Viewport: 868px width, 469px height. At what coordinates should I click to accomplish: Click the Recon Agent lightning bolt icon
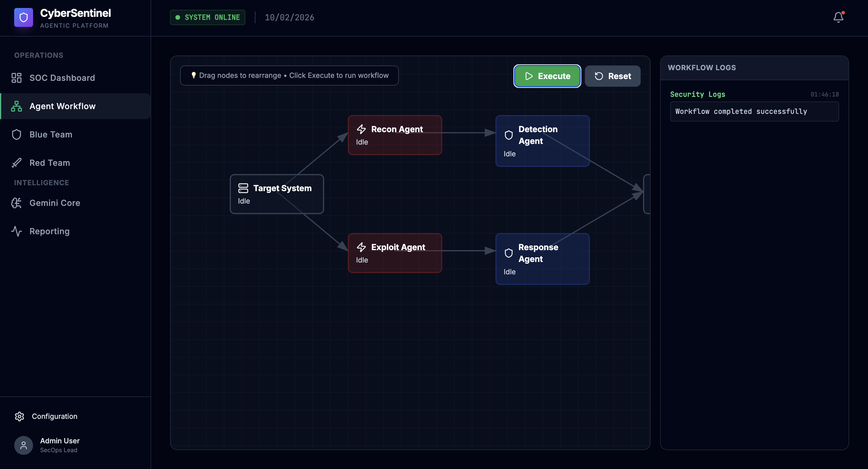coord(361,129)
